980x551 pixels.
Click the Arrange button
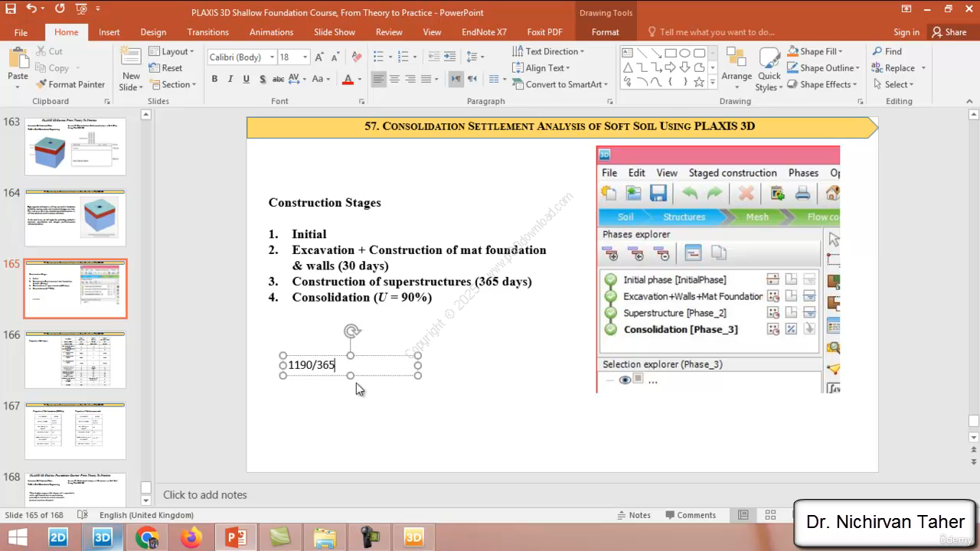click(x=737, y=68)
